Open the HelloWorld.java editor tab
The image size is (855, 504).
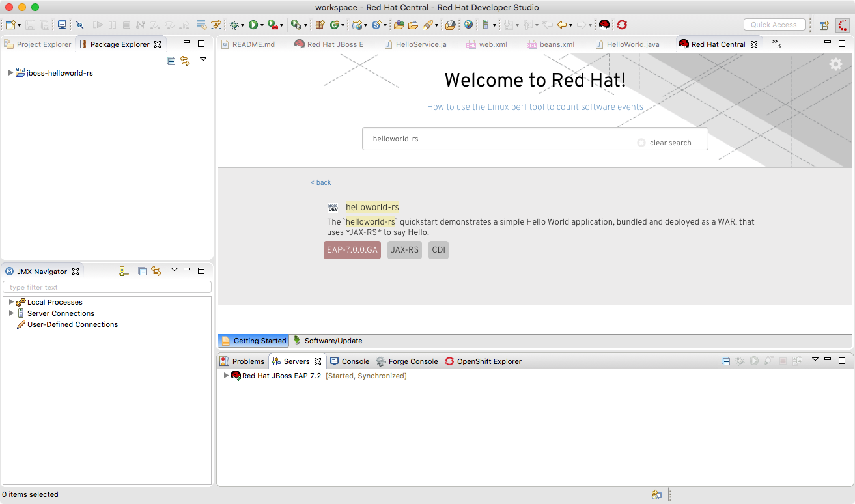627,44
